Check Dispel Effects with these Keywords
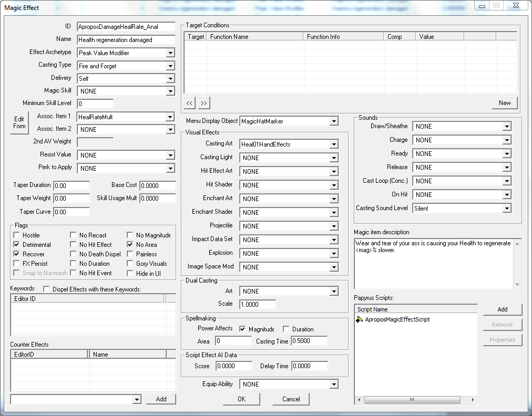 click(x=46, y=289)
